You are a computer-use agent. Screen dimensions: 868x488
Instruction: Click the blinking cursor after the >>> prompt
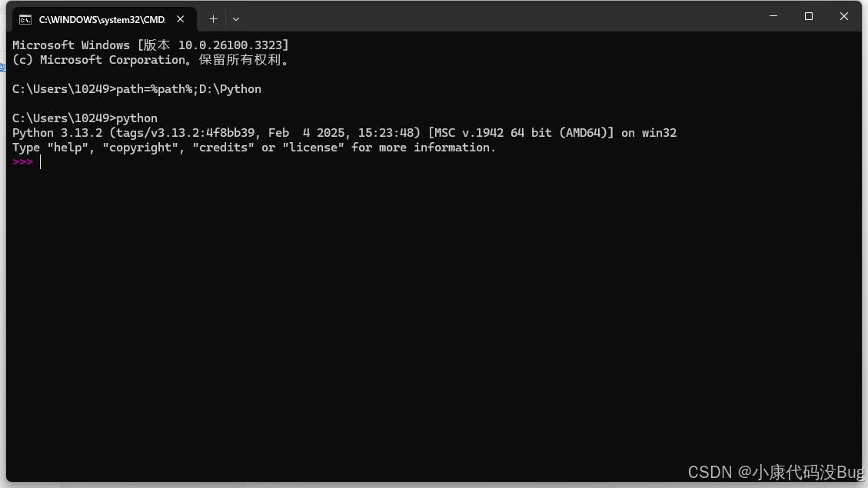point(41,161)
